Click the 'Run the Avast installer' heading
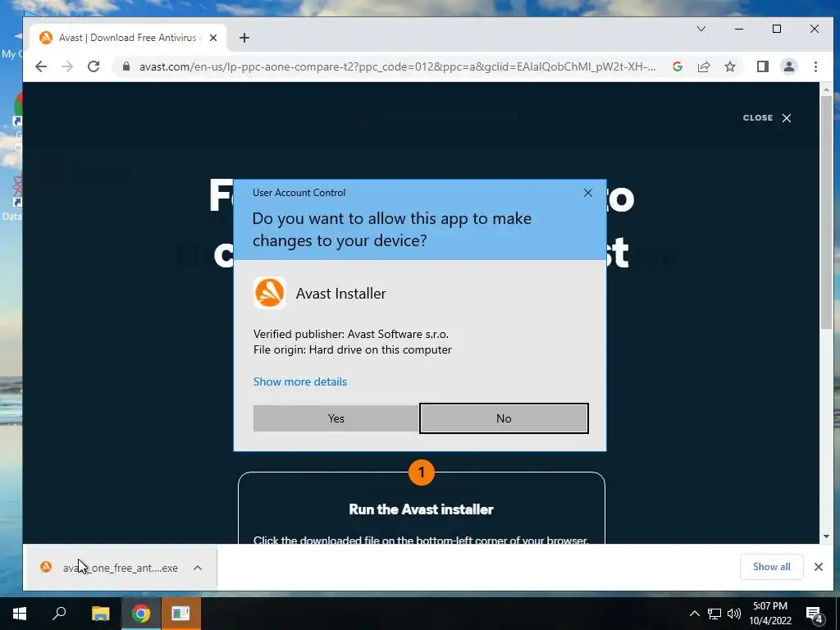Image resolution: width=840 pixels, height=630 pixels. 421,509
